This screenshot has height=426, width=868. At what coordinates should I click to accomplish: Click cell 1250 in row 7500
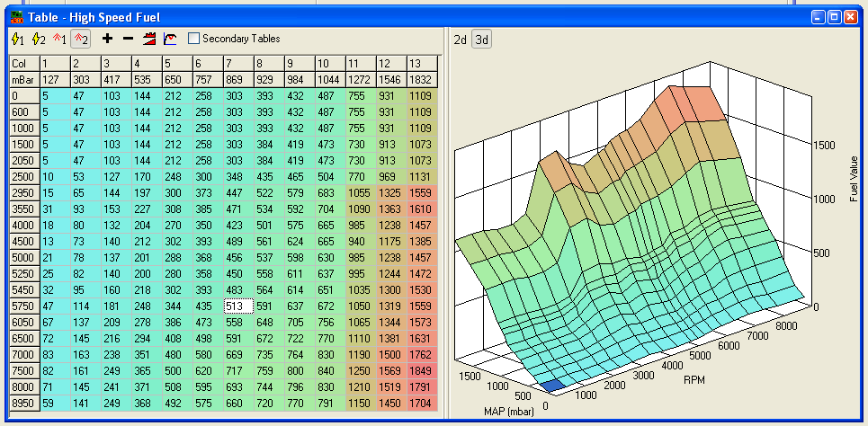click(x=361, y=370)
